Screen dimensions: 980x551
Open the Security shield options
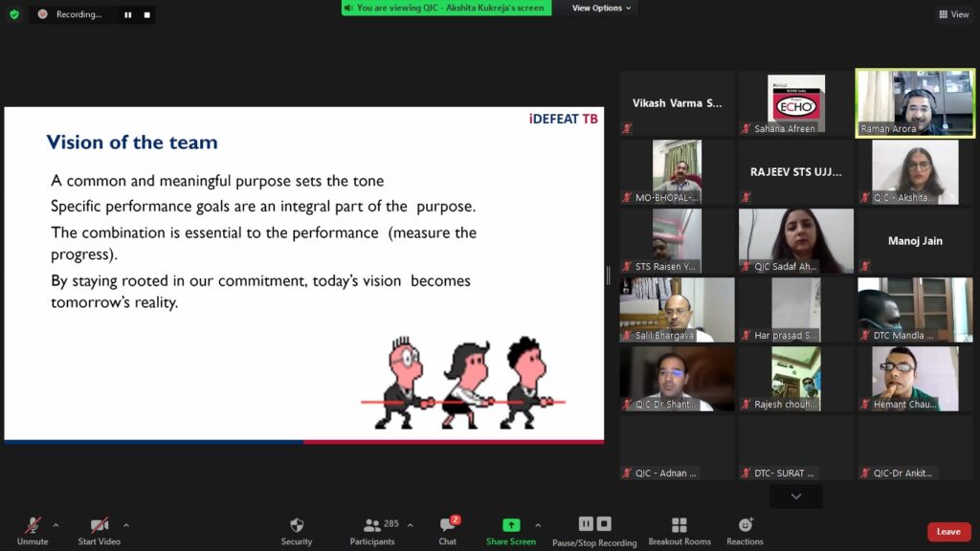click(297, 527)
